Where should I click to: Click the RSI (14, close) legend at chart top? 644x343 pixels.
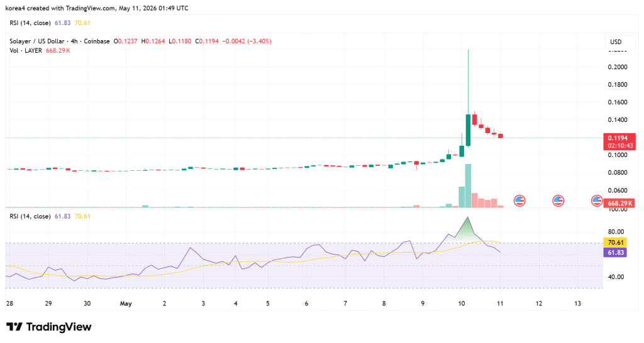point(30,23)
